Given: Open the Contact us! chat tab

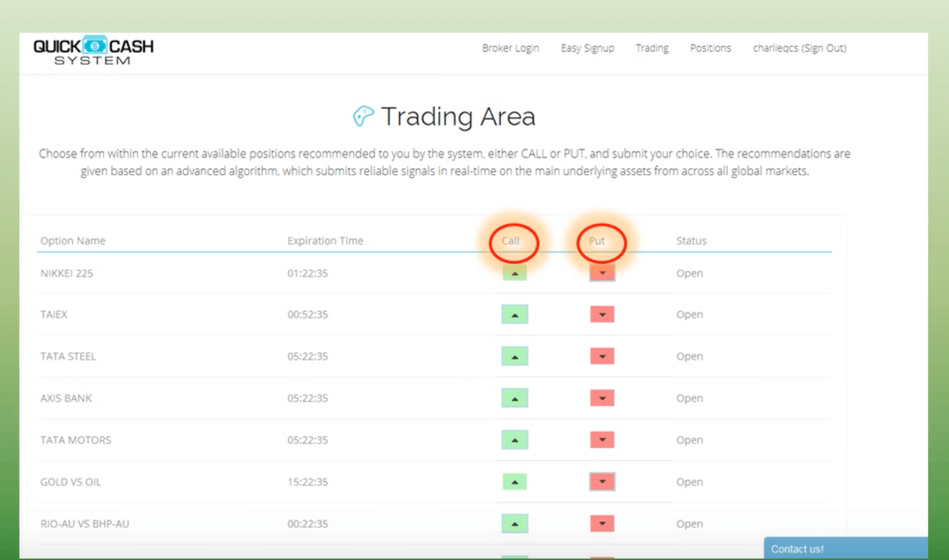Looking at the screenshot, I should tap(845, 549).
